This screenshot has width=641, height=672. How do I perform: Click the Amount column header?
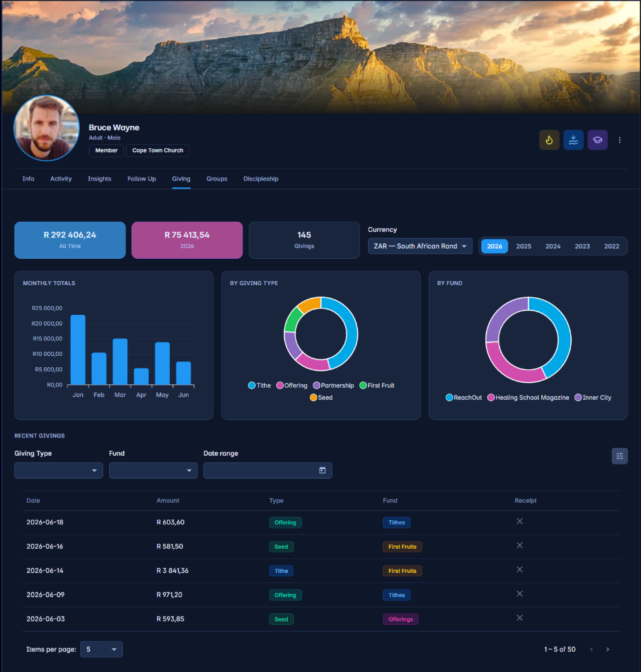pyautogui.click(x=168, y=501)
